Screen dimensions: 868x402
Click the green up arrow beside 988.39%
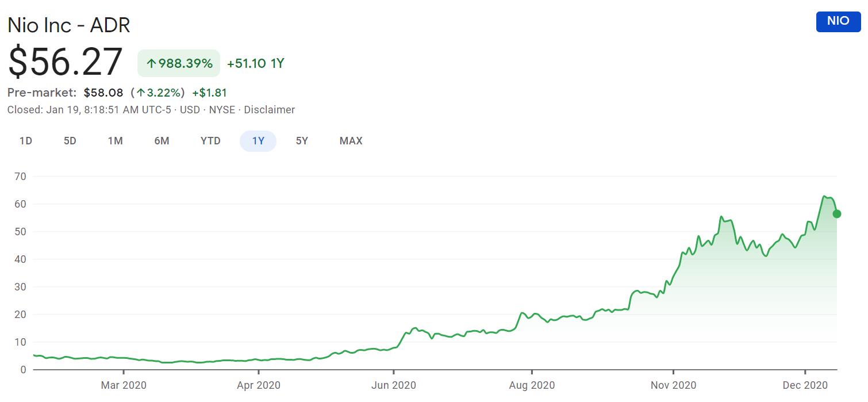pos(152,64)
